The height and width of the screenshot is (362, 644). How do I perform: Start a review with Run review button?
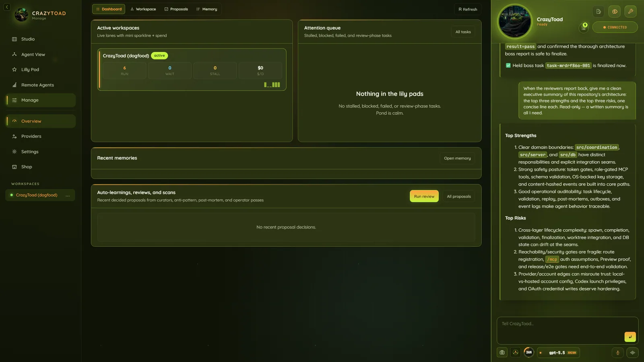tap(424, 196)
